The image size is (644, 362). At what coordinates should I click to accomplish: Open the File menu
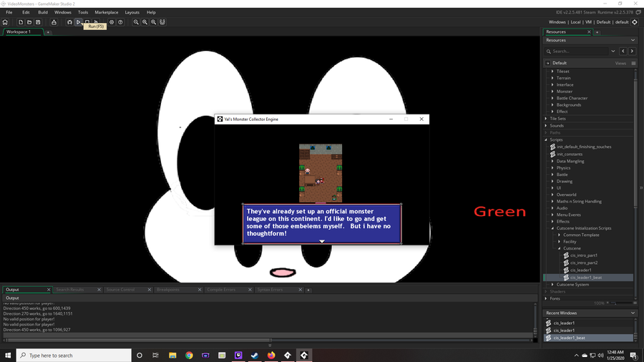(x=9, y=12)
